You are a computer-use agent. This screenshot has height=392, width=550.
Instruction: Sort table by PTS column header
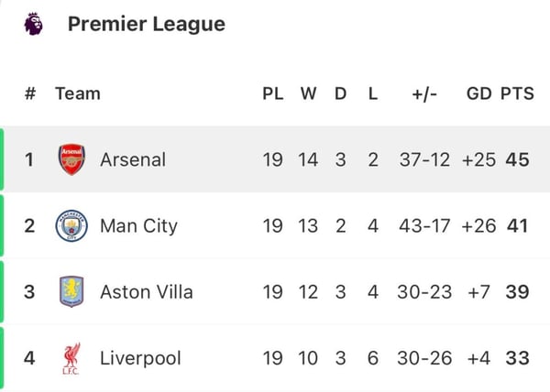517,93
